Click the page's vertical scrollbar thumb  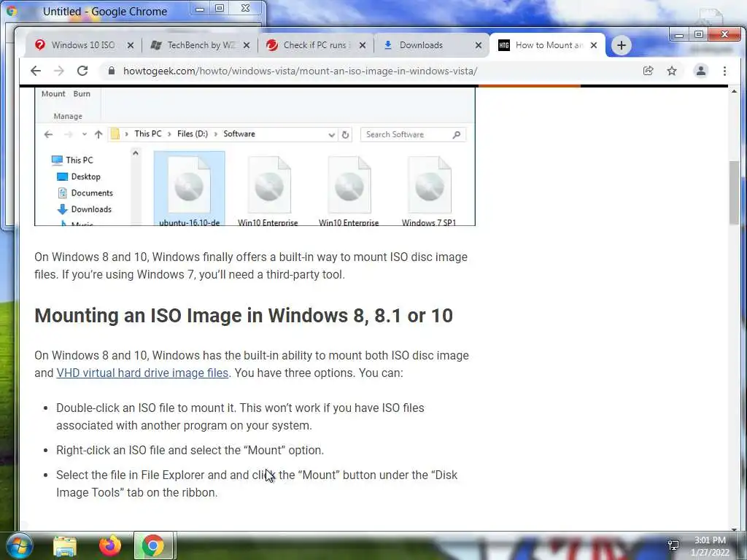click(734, 192)
